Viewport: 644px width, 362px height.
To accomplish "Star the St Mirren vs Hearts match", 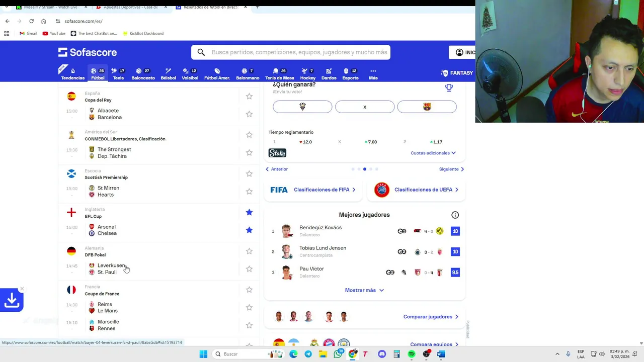I will tap(249, 192).
